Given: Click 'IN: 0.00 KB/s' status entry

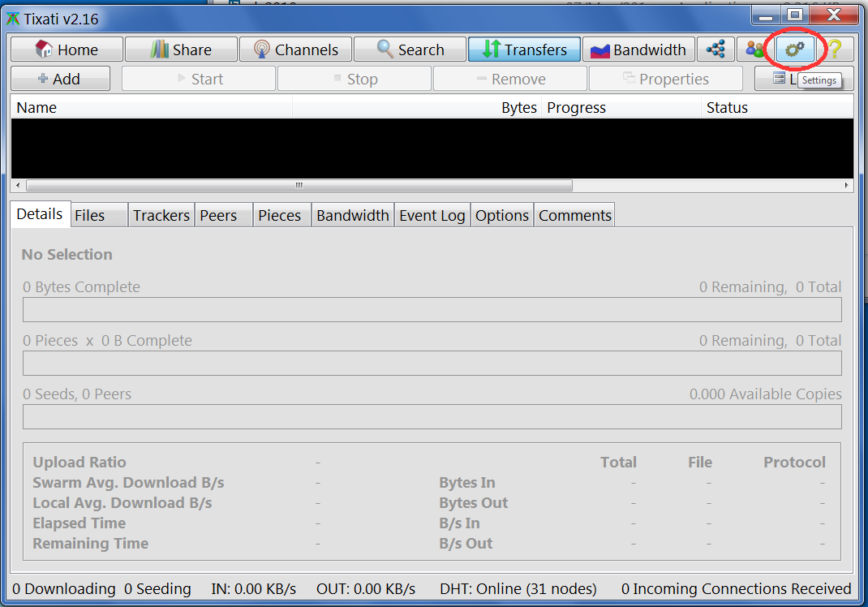Looking at the screenshot, I should tap(254, 588).
